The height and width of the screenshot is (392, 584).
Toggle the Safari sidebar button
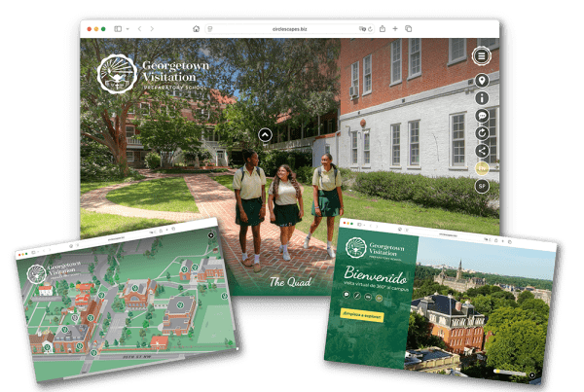119,29
